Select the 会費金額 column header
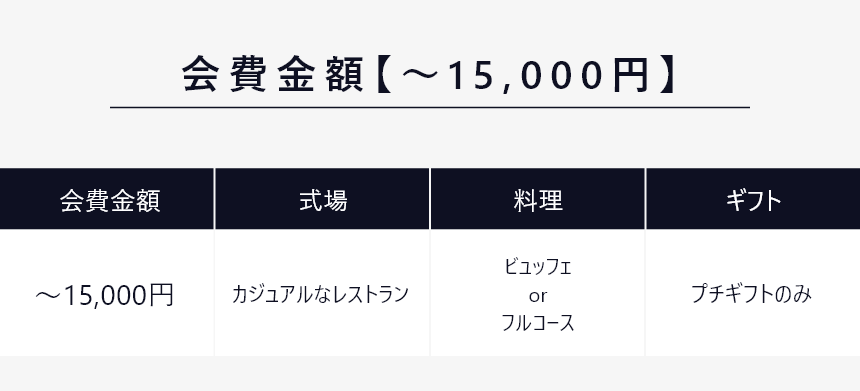The image size is (860, 391). click(x=107, y=199)
